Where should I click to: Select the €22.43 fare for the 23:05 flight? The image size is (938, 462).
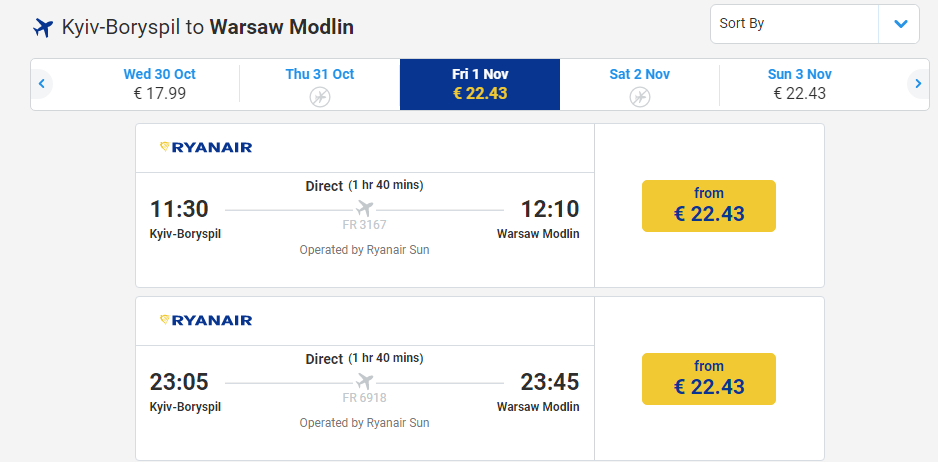pos(709,379)
